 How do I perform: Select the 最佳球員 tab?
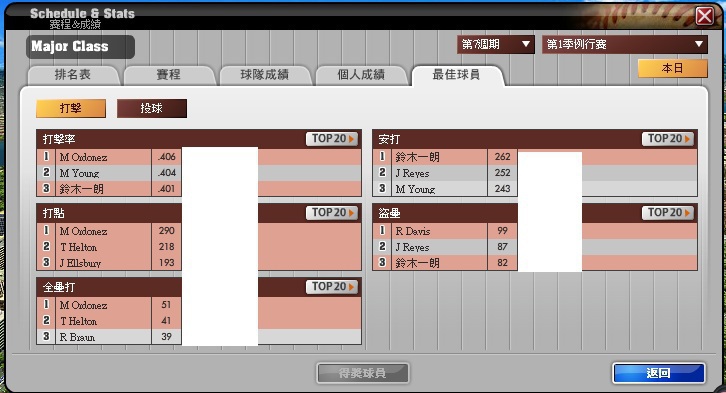pos(457,75)
